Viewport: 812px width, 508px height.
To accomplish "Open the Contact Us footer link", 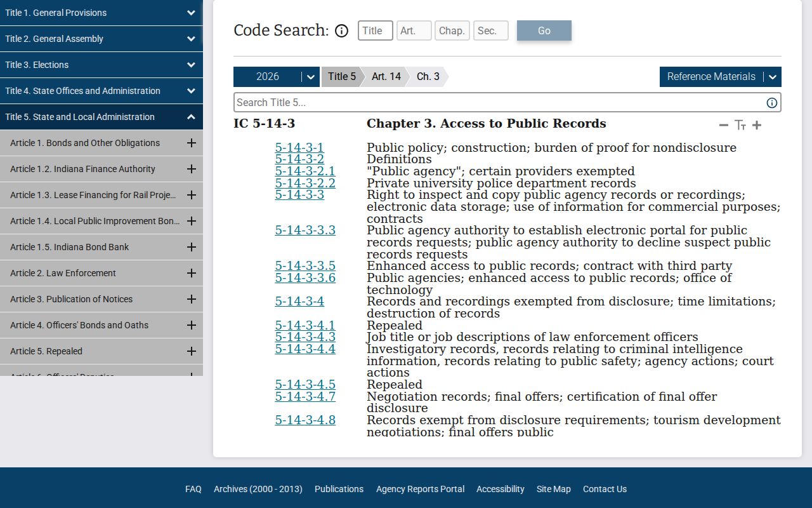I will click(605, 489).
